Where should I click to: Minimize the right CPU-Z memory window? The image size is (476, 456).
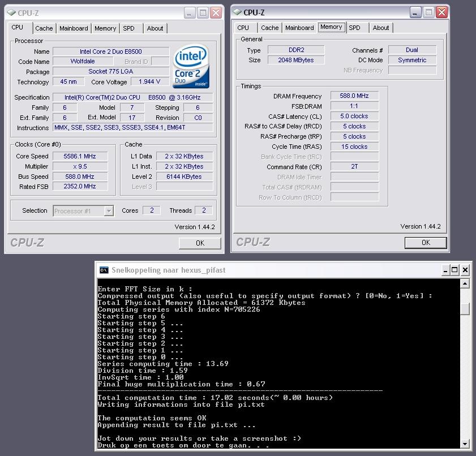[x=415, y=12]
